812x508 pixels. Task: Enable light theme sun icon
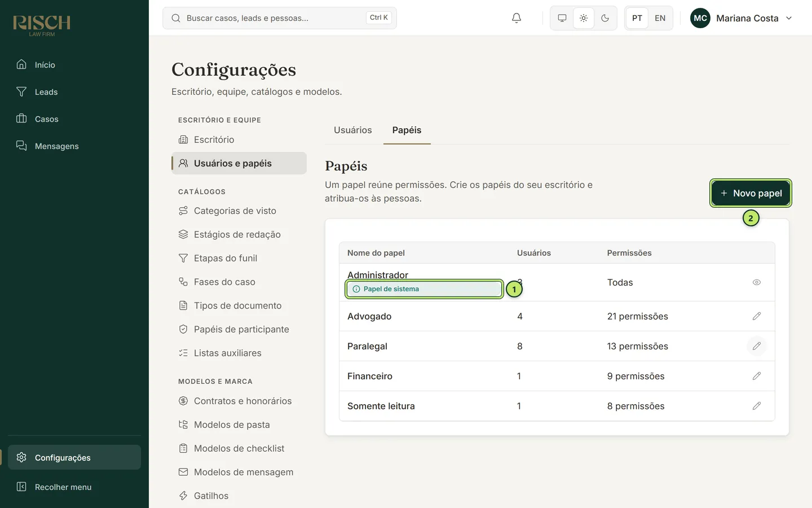tap(584, 18)
